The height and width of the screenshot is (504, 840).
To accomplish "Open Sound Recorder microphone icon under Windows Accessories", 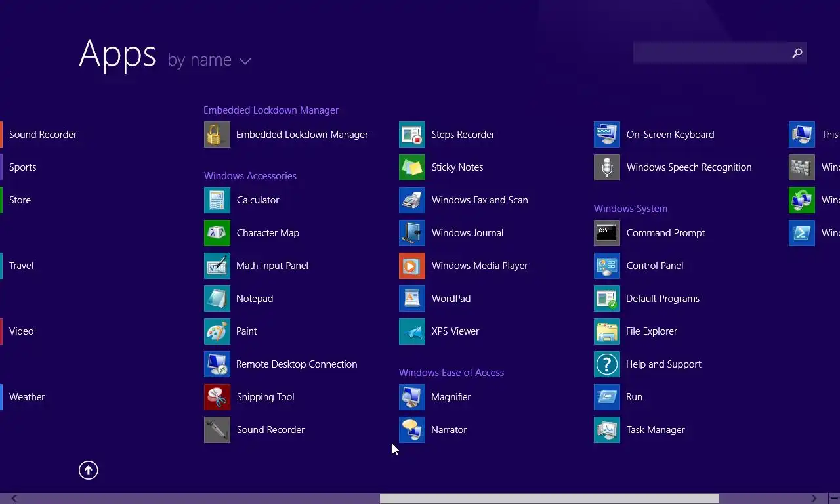I will coord(217,430).
